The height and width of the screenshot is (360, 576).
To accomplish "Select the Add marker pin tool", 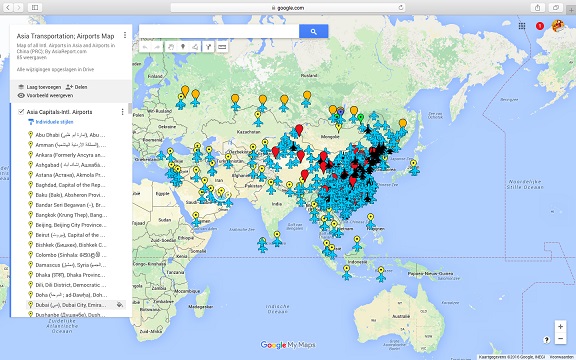I will click(x=183, y=47).
